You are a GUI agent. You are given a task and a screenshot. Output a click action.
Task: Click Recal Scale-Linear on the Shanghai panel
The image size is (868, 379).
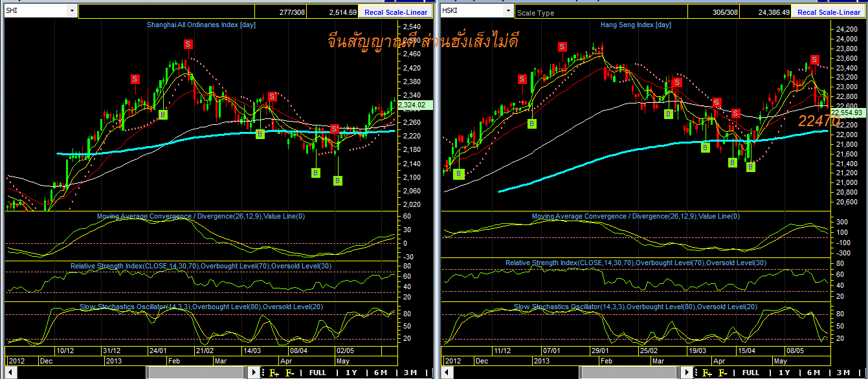tap(395, 12)
